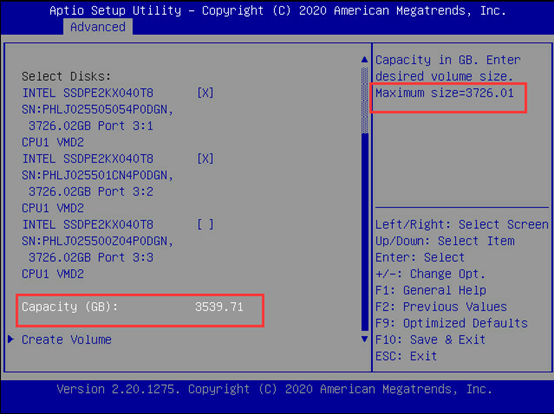Viewport: 554px width, 414px height.
Task: Click the F2: Previous Values hint
Action: click(441, 307)
